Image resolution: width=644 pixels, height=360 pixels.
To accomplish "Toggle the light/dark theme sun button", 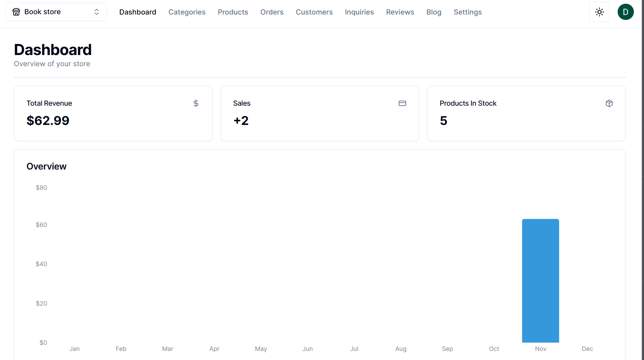I will 599,12.
